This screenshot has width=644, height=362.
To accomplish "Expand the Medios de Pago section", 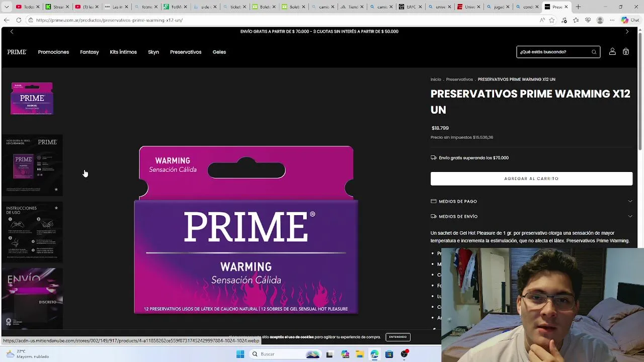I will click(531, 201).
